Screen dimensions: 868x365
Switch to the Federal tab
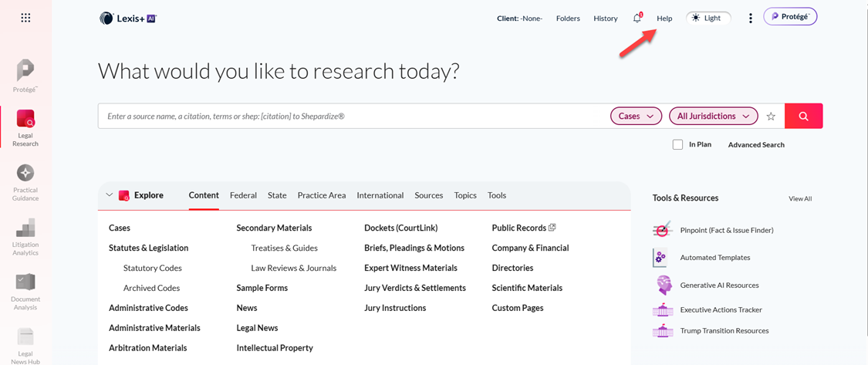click(x=244, y=195)
